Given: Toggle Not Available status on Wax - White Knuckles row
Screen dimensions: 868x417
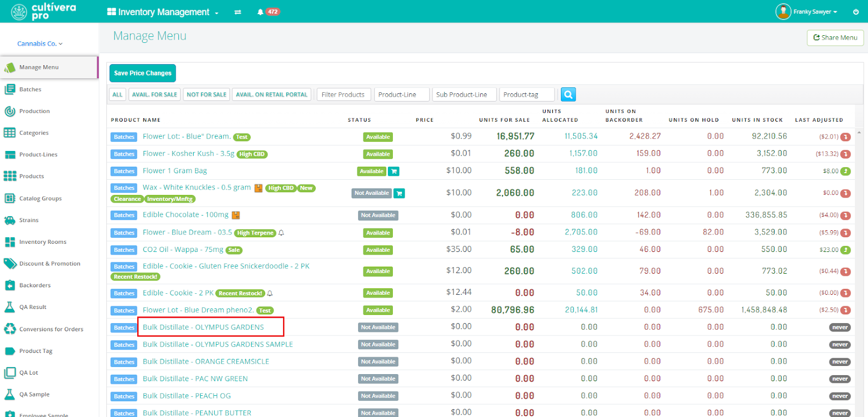Looking at the screenshot, I should (372, 193).
